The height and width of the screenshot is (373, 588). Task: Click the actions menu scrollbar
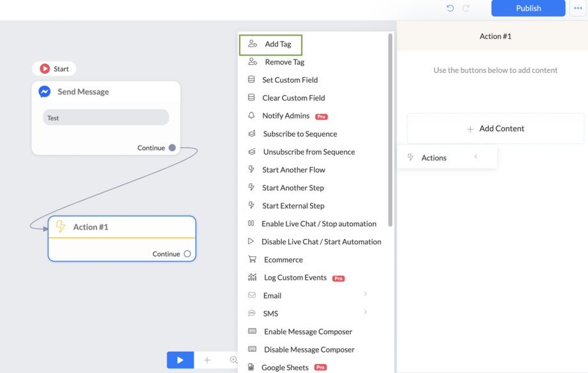click(390, 128)
